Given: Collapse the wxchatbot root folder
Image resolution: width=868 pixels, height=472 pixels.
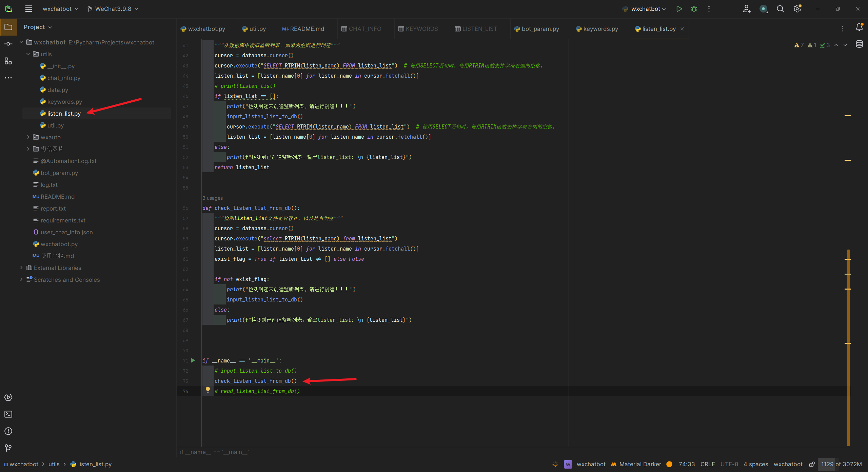Looking at the screenshot, I should (21, 42).
